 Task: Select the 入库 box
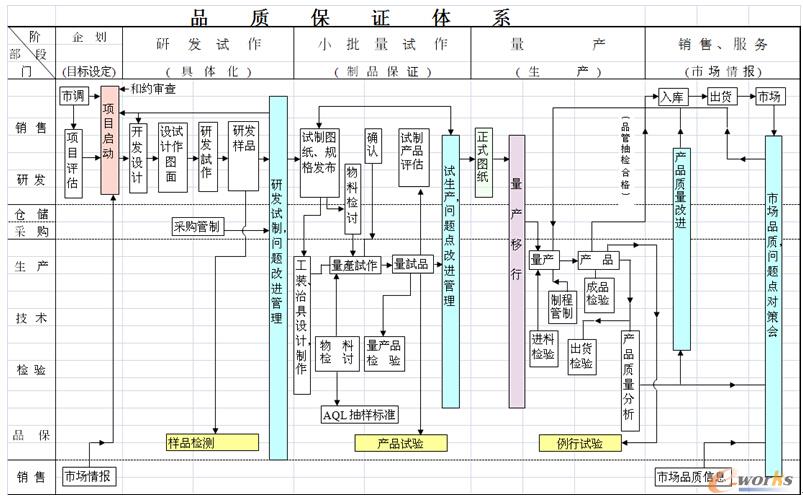(671, 97)
